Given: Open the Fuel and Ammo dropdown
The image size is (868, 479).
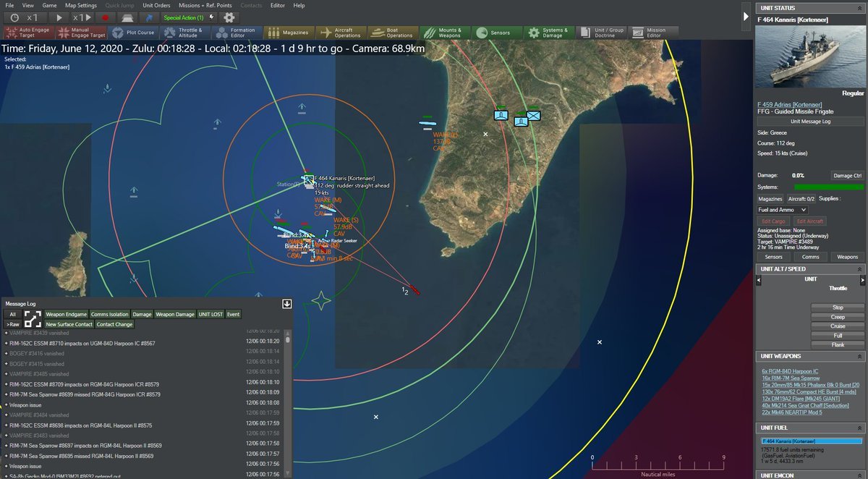Looking at the screenshot, I should (782, 210).
